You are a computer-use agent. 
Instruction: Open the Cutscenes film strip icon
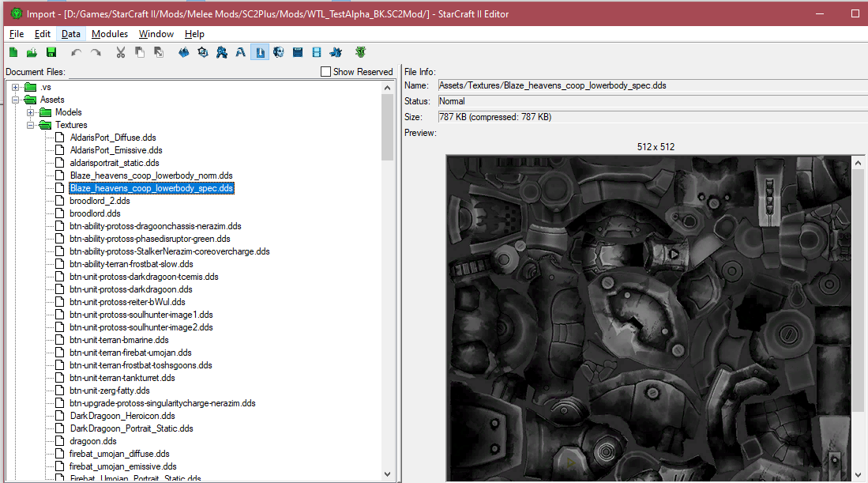coord(317,53)
